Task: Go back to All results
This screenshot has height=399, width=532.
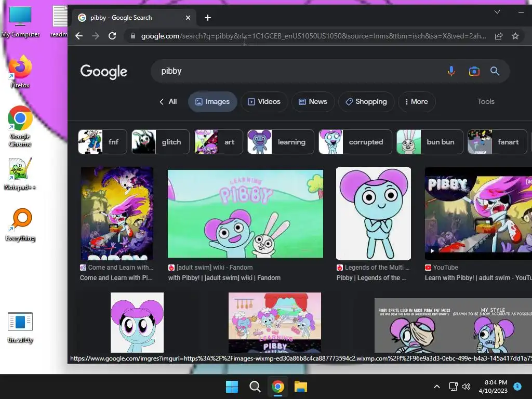Action: point(168,101)
